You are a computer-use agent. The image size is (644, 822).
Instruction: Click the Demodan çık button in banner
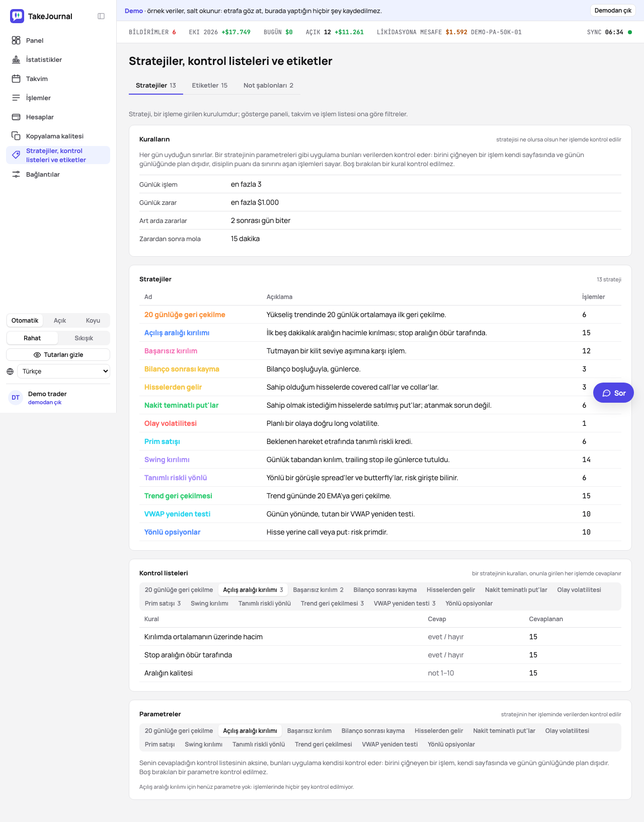pyautogui.click(x=613, y=11)
